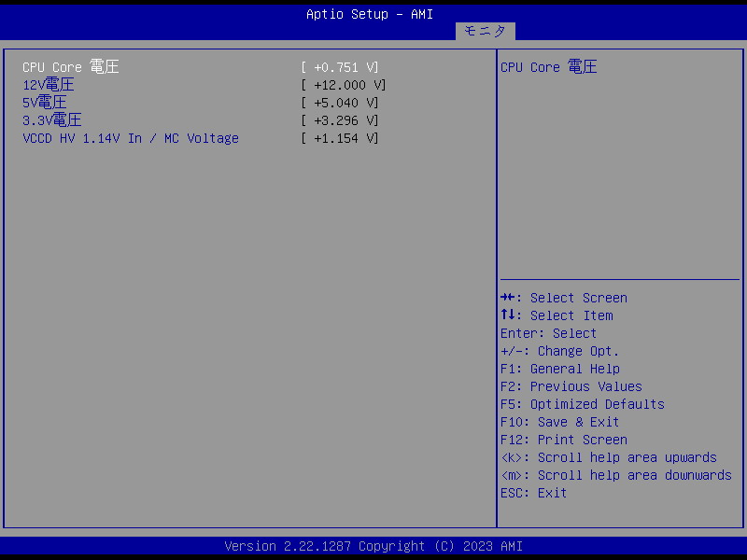
Task: Click the Select Screen arrows hint
Action: (564, 298)
